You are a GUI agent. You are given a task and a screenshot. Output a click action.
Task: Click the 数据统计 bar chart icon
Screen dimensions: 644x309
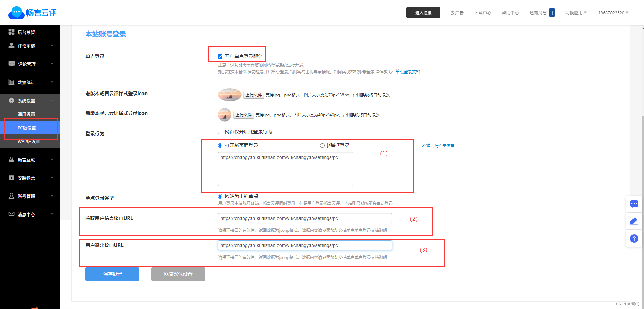(x=12, y=82)
